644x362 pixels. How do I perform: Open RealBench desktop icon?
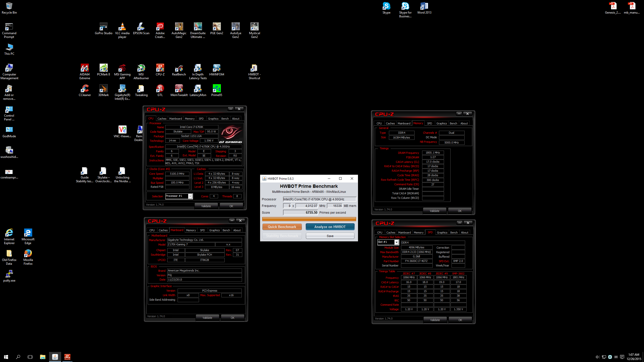(x=179, y=70)
